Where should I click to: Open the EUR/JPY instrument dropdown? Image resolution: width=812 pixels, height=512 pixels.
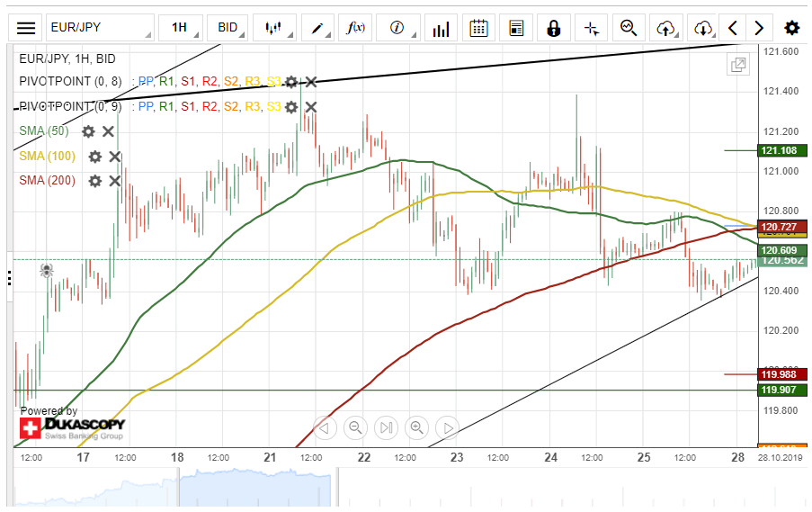click(x=99, y=28)
